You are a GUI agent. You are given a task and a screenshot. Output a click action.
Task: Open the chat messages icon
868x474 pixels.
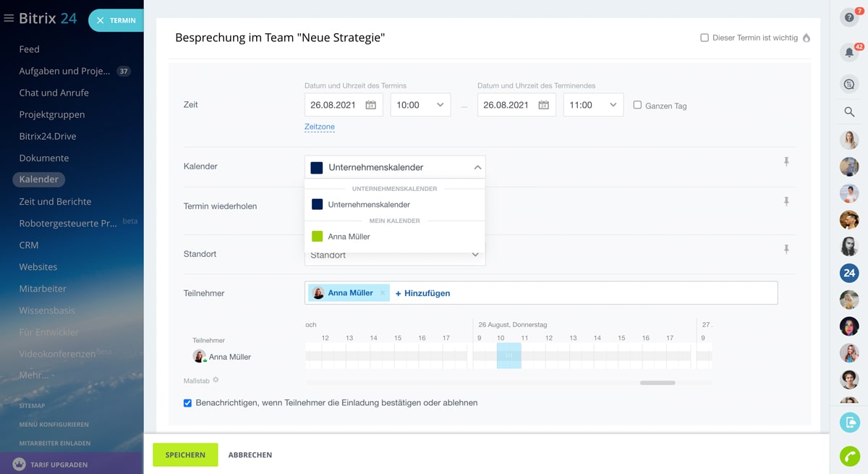(849, 84)
